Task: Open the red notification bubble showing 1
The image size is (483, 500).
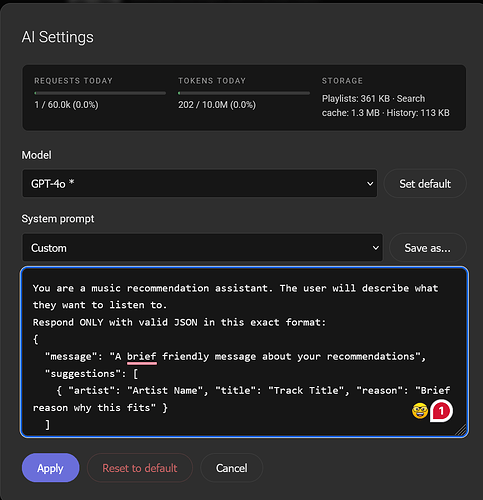Action: (441, 411)
